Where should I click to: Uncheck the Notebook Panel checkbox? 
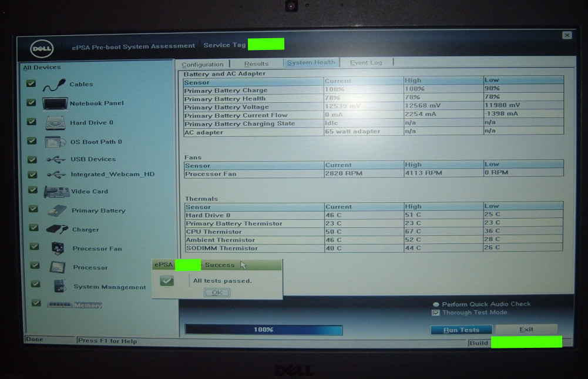click(x=32, y=102)
